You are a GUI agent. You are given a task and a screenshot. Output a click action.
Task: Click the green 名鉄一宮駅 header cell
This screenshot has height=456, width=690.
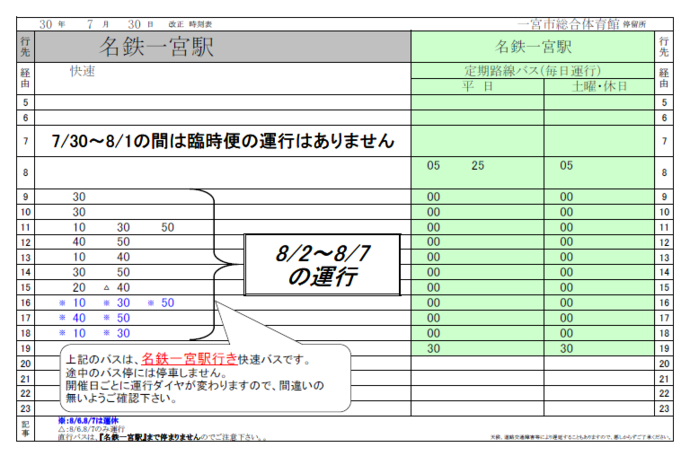[533, 47]
